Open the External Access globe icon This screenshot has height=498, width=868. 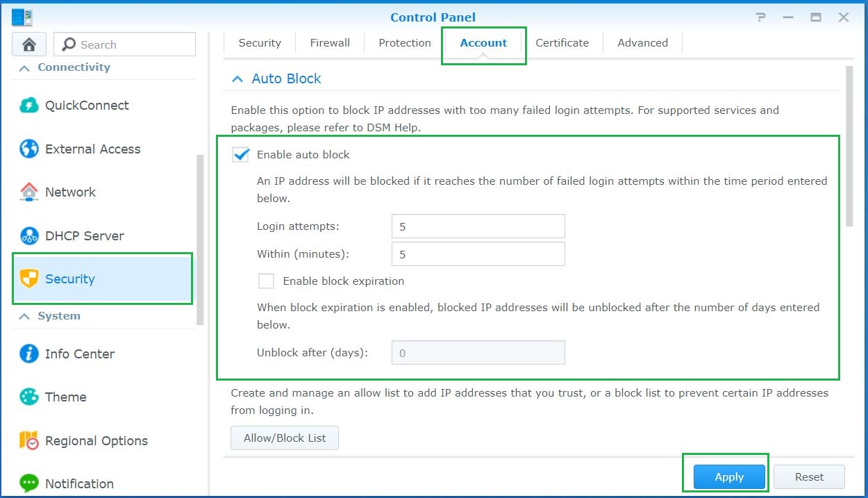29,149
